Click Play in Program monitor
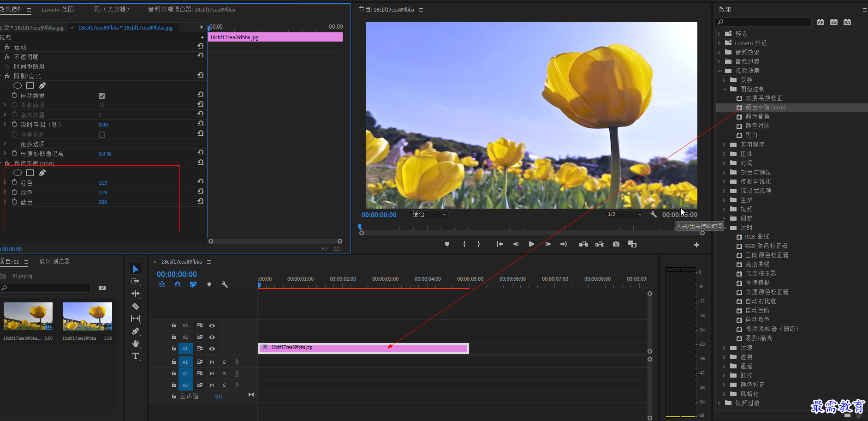 pos(531,244)
